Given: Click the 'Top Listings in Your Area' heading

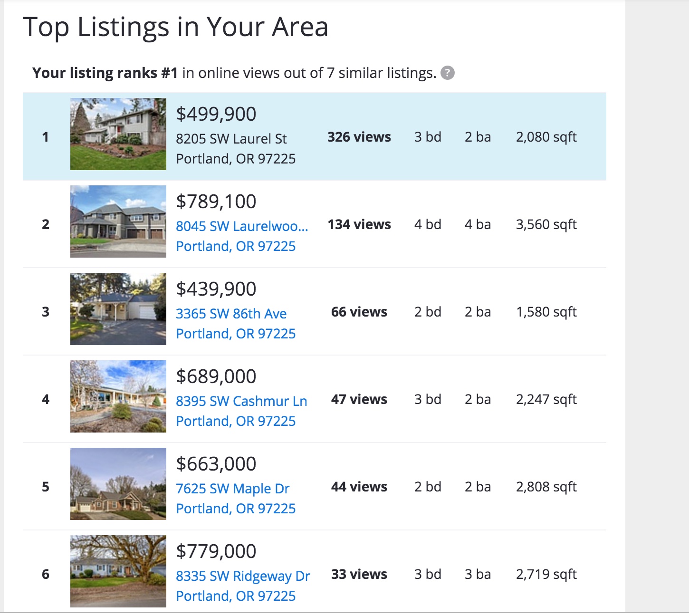Looking at the screenshot, I should point(175,27).
